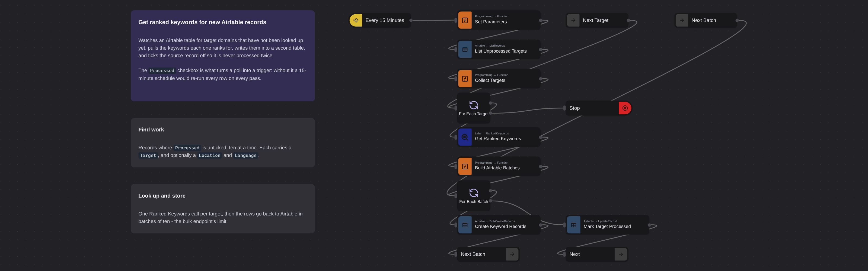
Task: Click the Airtable icon on Create Keyword Records
Action: coord(465,225)
